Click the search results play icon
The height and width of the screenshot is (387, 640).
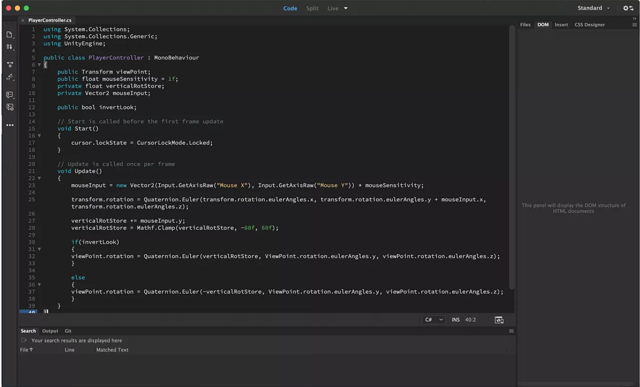click(x=24, y=340)
